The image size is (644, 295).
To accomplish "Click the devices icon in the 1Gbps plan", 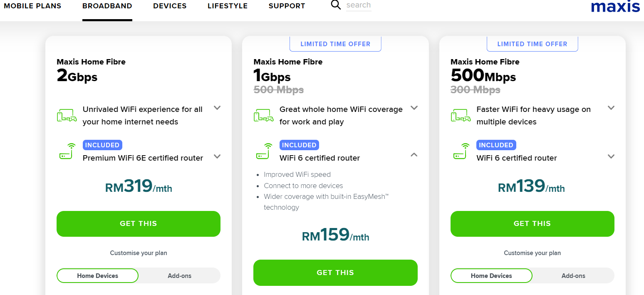I will pyautogui.click(x=264, y=115).
